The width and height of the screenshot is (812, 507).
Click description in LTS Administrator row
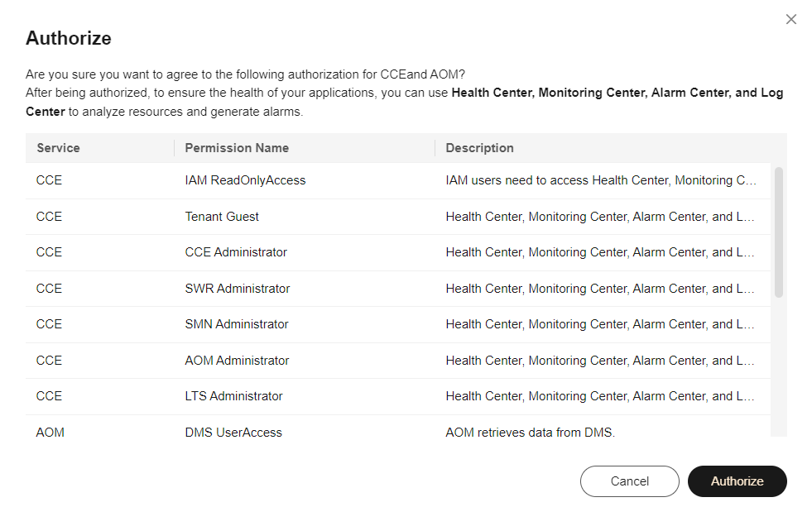pos(599,396)
